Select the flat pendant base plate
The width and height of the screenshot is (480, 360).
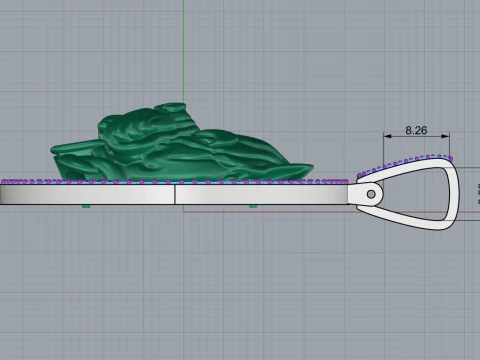coord(174,195)
